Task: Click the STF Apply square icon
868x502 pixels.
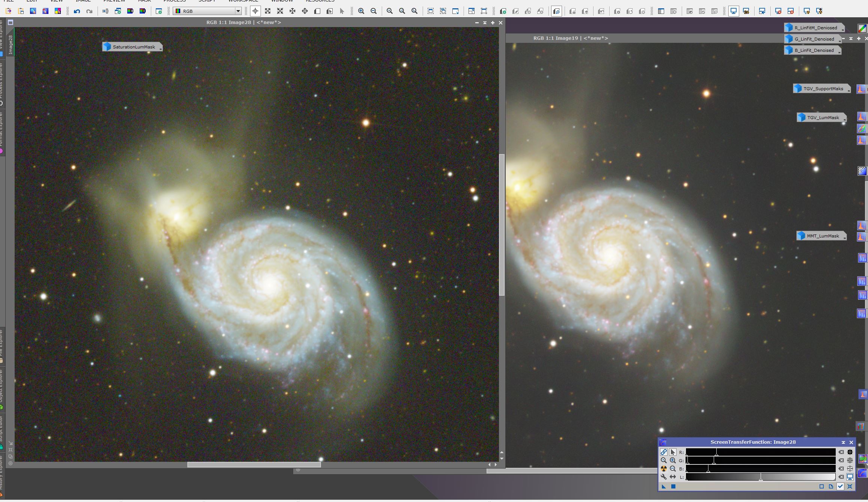Action: (673, 487)
